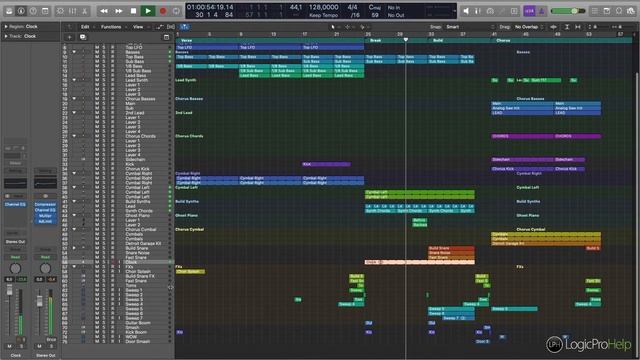The height and width of the screenshot is (360, 640).
Task: Expand the Track Clock inspector section
Action: coord(6,36)
